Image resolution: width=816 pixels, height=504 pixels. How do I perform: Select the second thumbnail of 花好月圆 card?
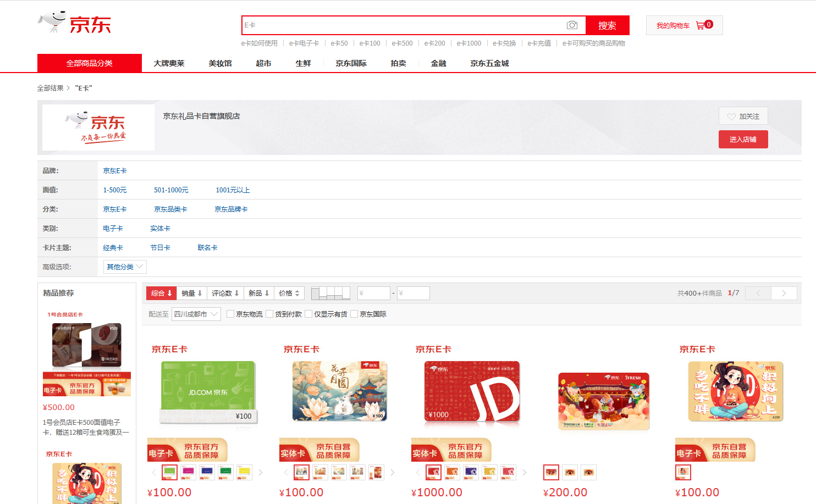pos(321,472)
